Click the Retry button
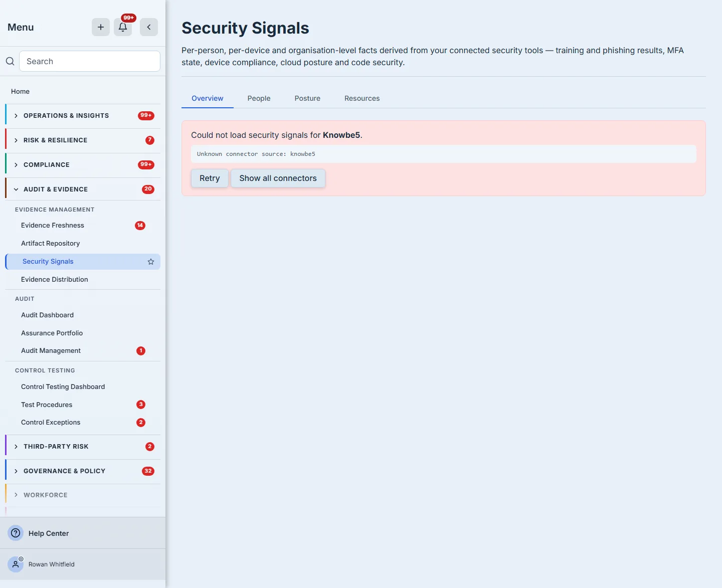722x588 pixels. pyautogui.click(x=210, y=178)
